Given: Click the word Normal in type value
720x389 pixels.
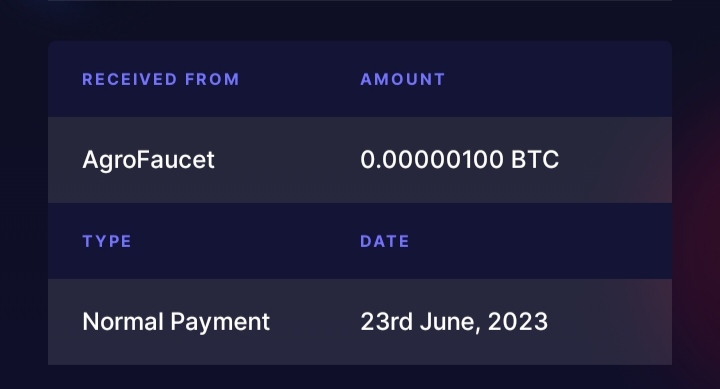Looking at the screenshot, I should coord(123,321).
